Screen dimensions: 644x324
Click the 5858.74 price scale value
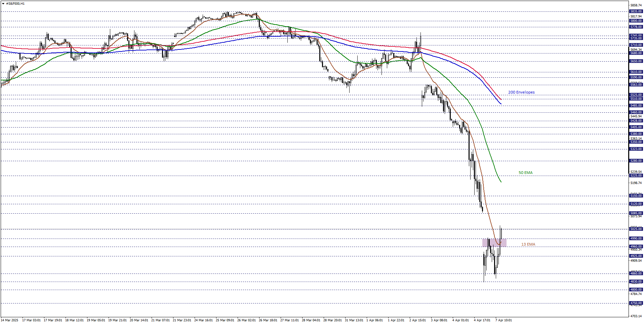(636, 5)
